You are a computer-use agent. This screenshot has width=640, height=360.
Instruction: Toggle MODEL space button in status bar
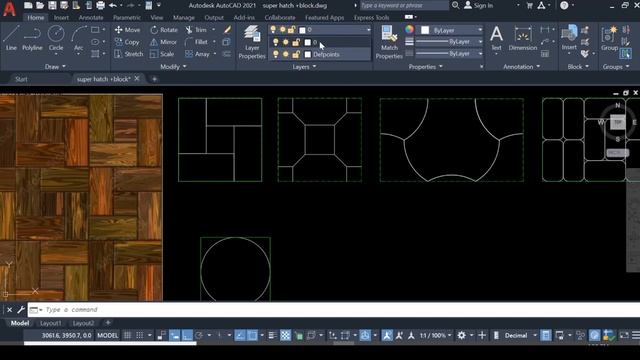pos(107,335)
